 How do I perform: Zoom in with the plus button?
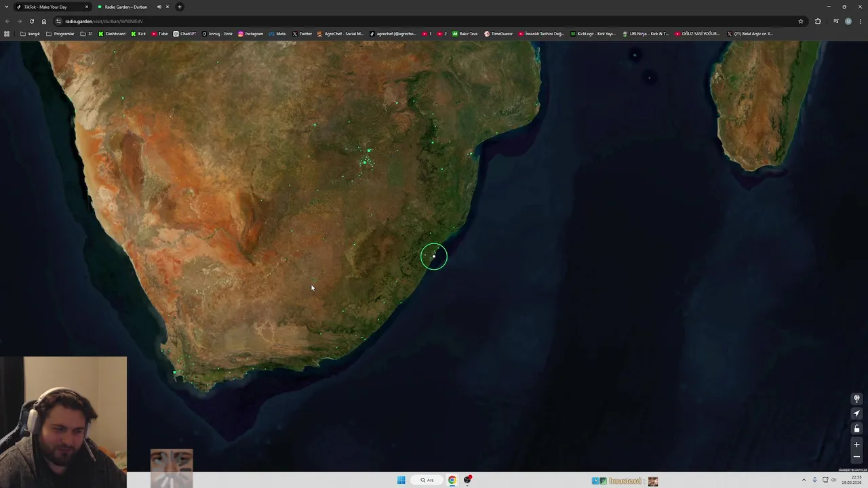[856, 445]
